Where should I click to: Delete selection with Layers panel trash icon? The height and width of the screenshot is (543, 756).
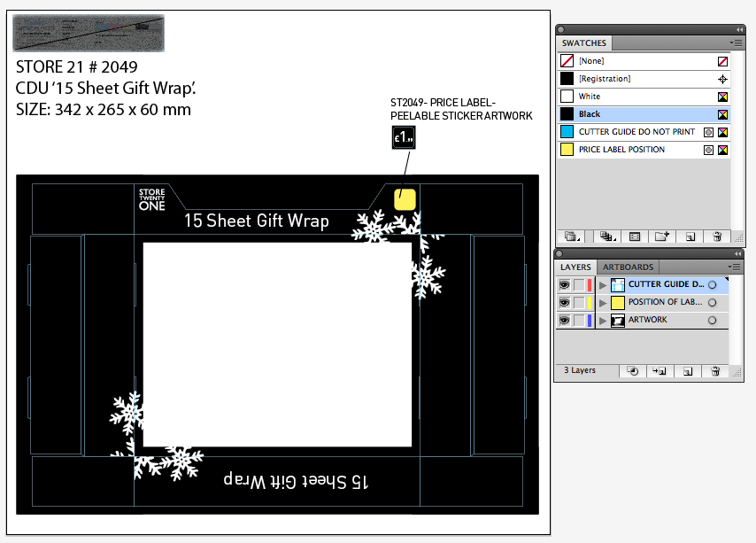tap(715, 371)
